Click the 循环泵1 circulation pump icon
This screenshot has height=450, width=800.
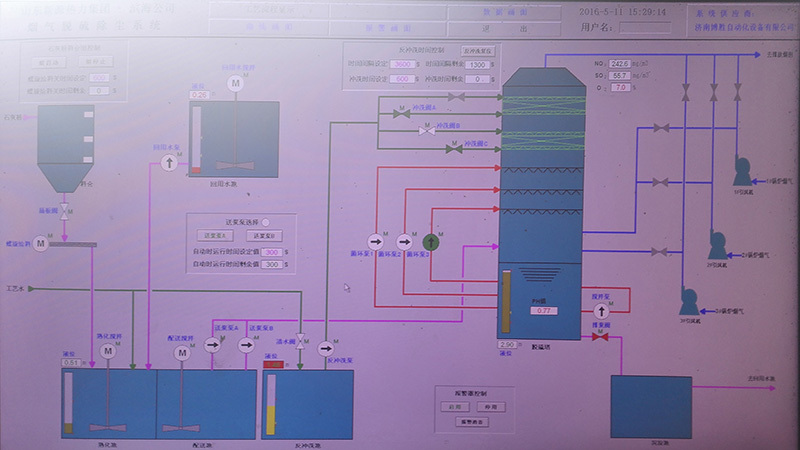377,241
